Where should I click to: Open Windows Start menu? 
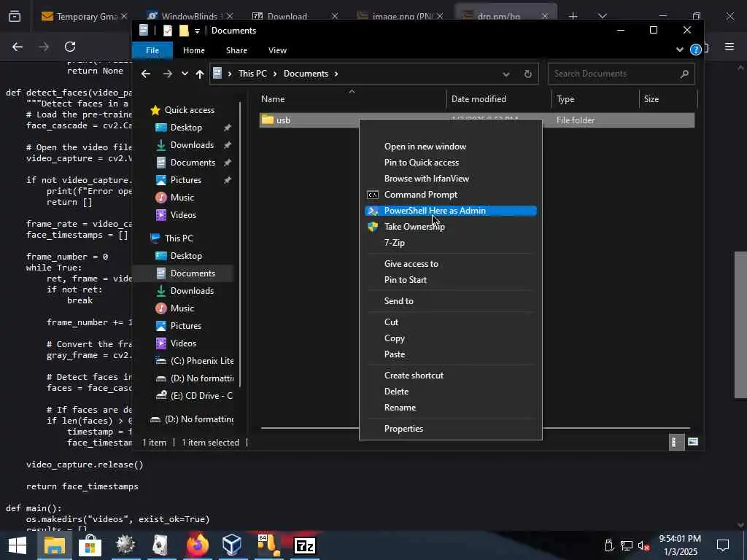tap(18, 545)
